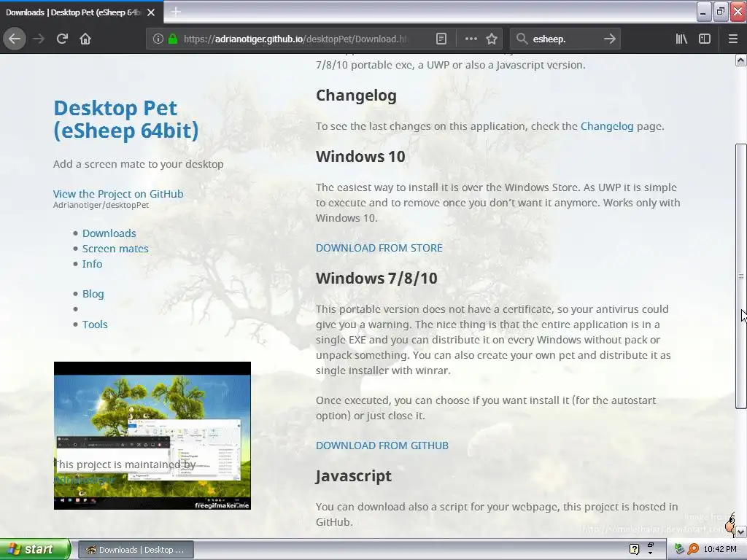Open the Info sidebar link

point(92,264)
